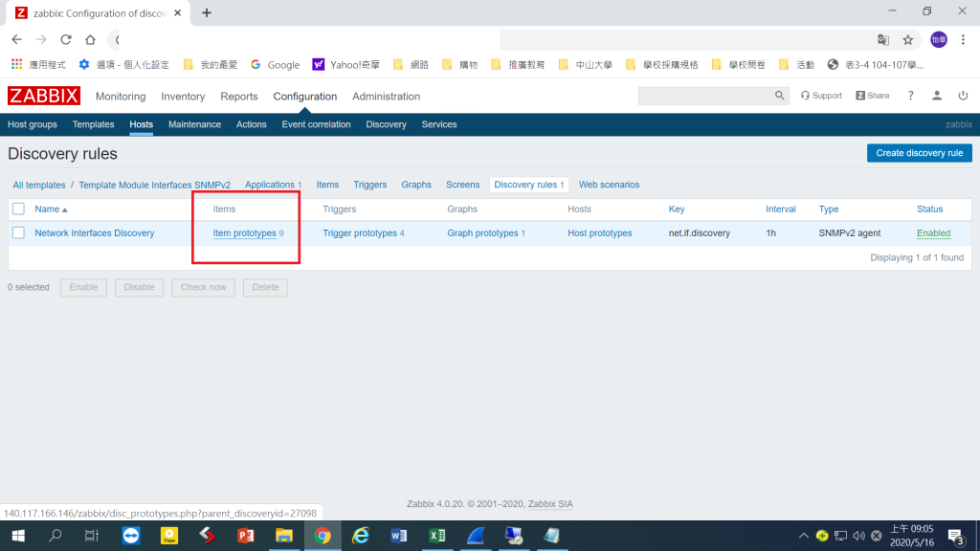
Task: Open the Google bookmark
Action: (275, 64)
